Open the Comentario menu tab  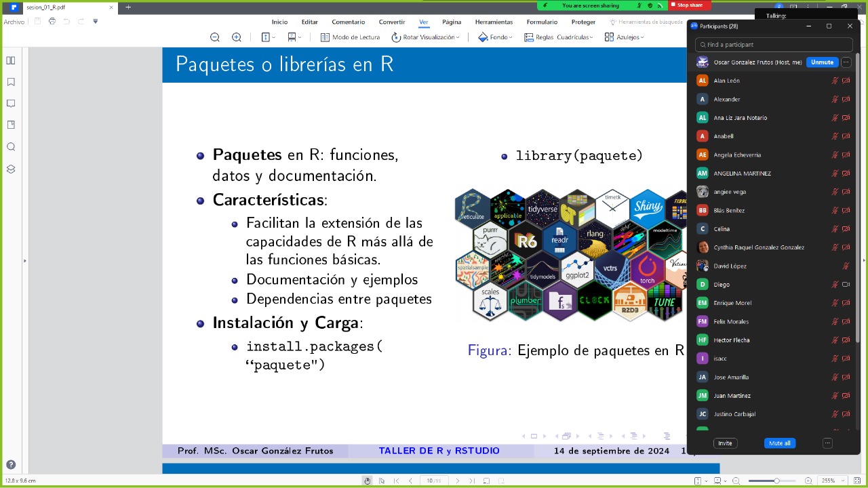click(x=348, y=22)
